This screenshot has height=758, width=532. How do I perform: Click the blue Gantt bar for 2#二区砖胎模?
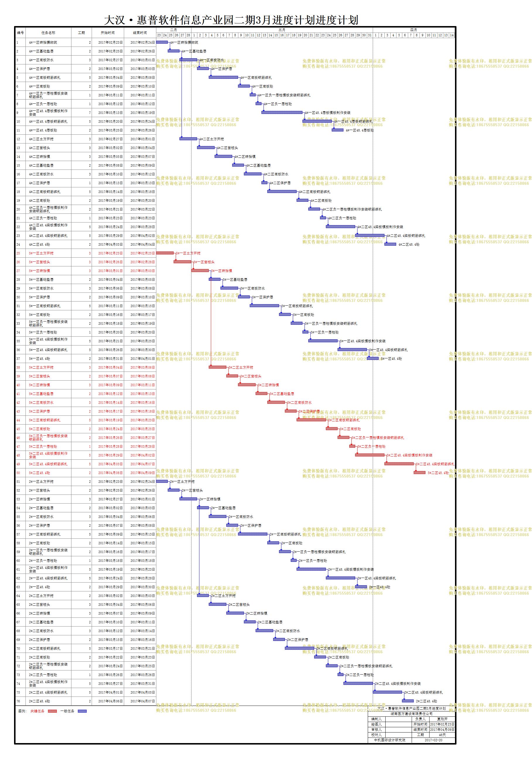click(235, 613)
